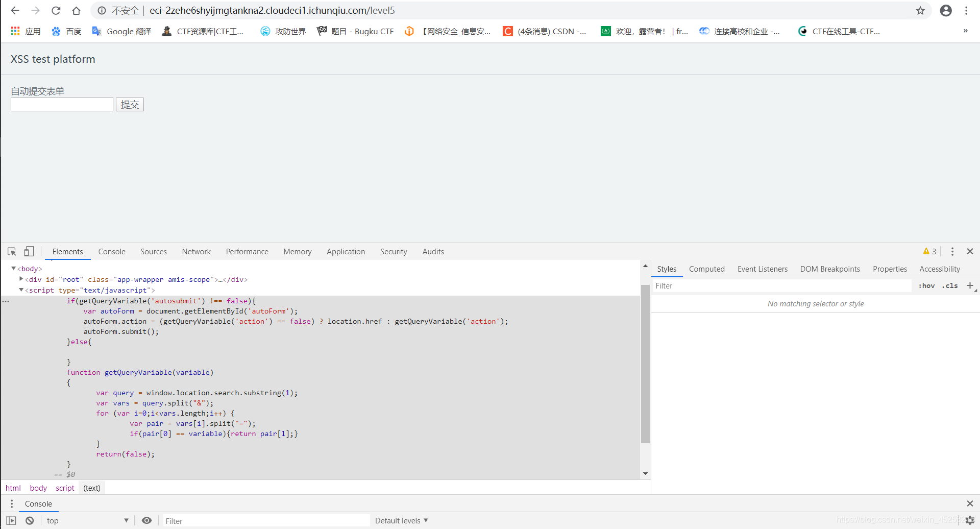Screen dimensions: 980x529
Task: Show hidden bookmarks with the overflow chevron
Action: [x=966, y=31]
